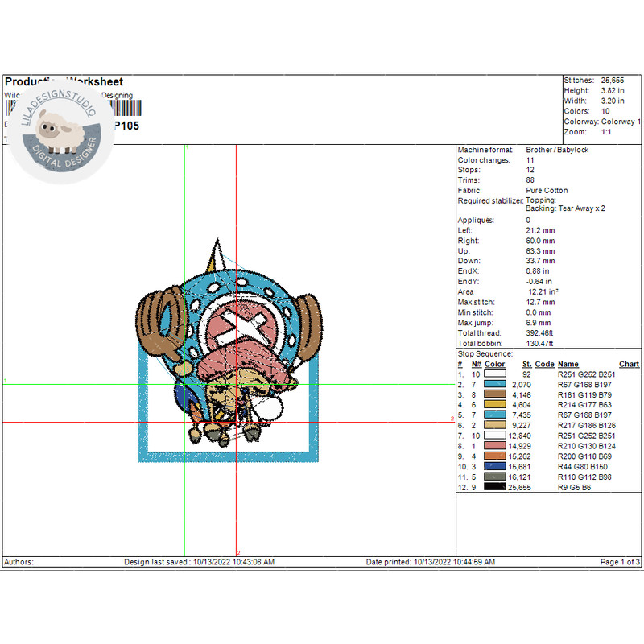
Task: Click the embroidered character design preview
Action: point(229,354)
